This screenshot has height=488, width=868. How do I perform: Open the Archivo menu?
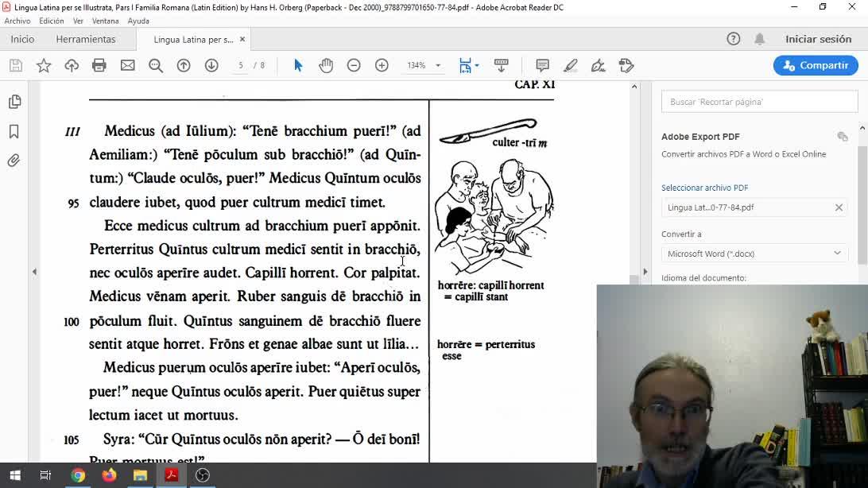point(17,21)
